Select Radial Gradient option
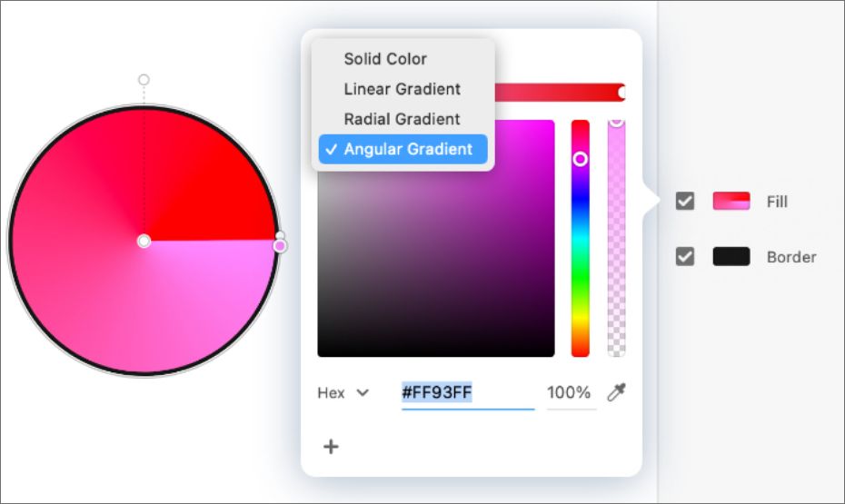This screenshot has height=504, width=845. coord(402,119)
